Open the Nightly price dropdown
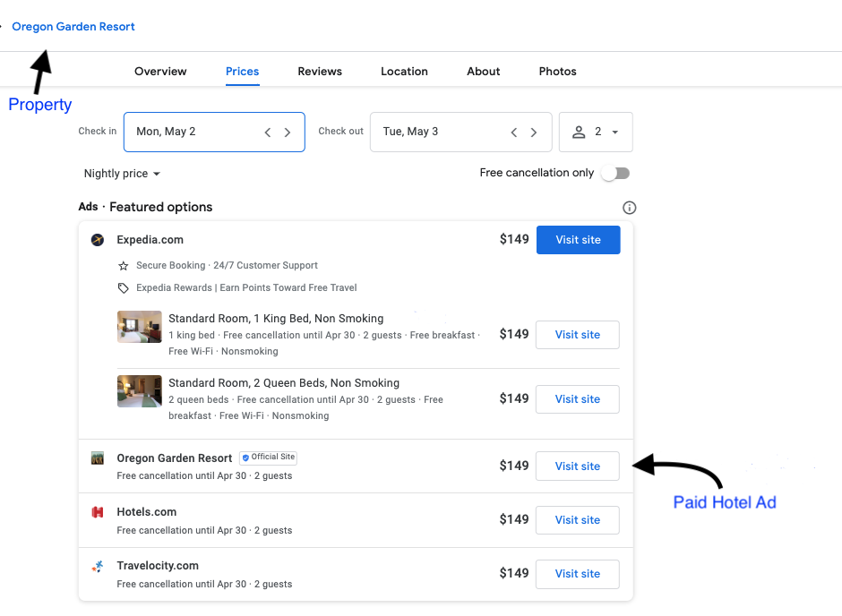 click(122, 174)
